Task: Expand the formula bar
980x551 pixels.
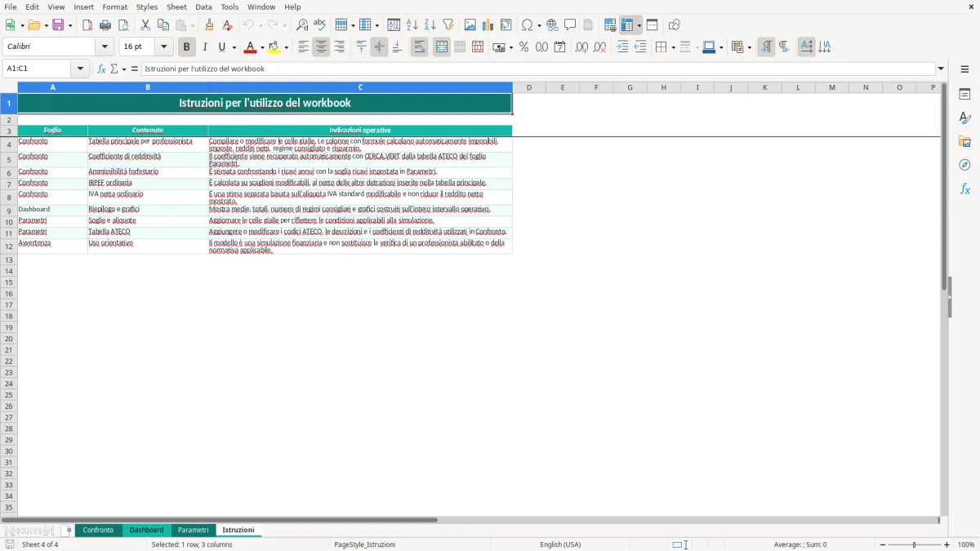Action: coord(941,69)
